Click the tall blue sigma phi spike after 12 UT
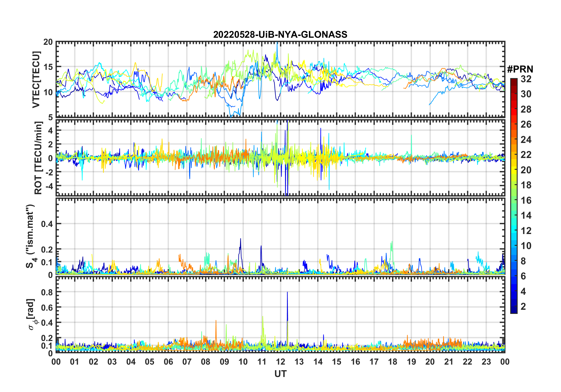Image resolution: width=561 pixels, height=392 pixels. pyautogui.click(x=287, y=307)
